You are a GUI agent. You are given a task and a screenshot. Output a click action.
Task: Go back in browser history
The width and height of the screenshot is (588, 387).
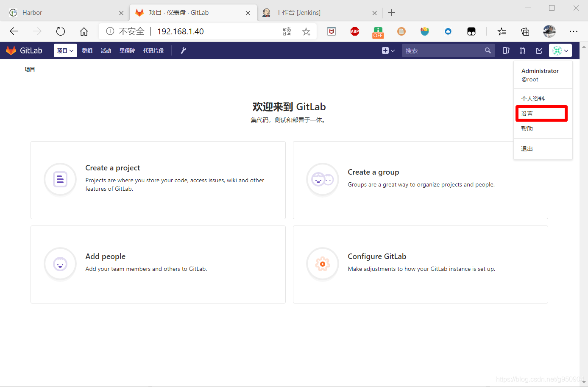[x=14, y=31]
